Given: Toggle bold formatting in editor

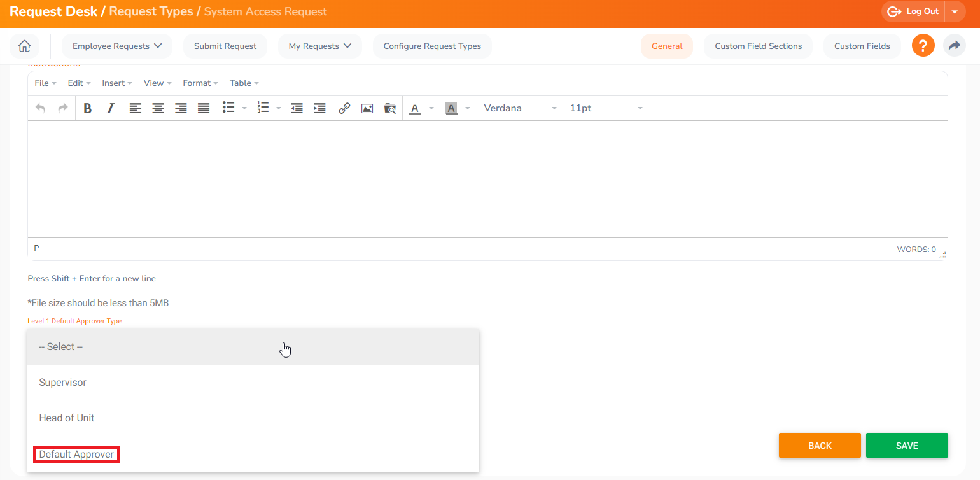Looking at the screenshot, I should [x=88, y=108].
